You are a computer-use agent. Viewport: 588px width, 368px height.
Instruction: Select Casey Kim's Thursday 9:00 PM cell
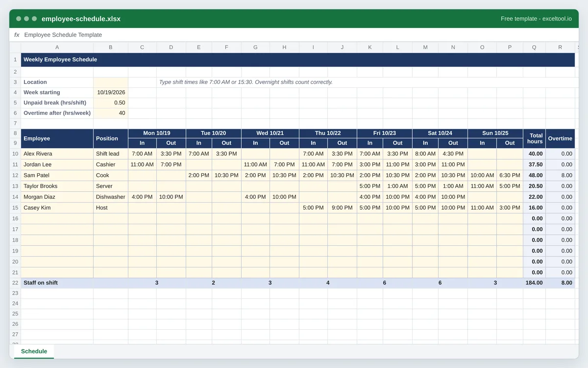click(342, 208)
